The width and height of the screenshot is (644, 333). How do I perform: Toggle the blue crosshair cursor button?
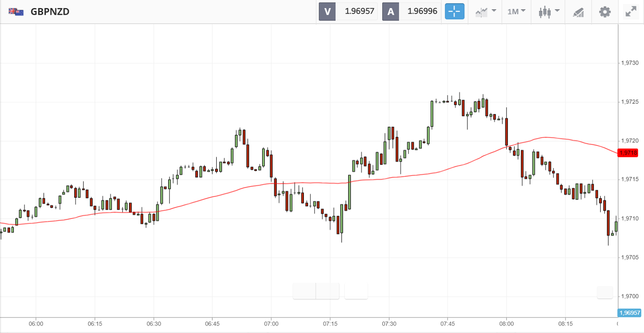click(x=454, y=11)
